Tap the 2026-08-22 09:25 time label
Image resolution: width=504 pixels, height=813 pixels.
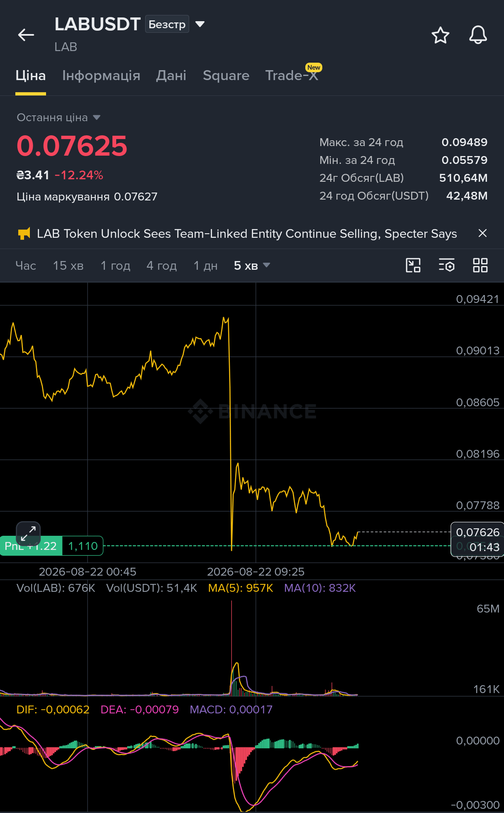(256, 572)
